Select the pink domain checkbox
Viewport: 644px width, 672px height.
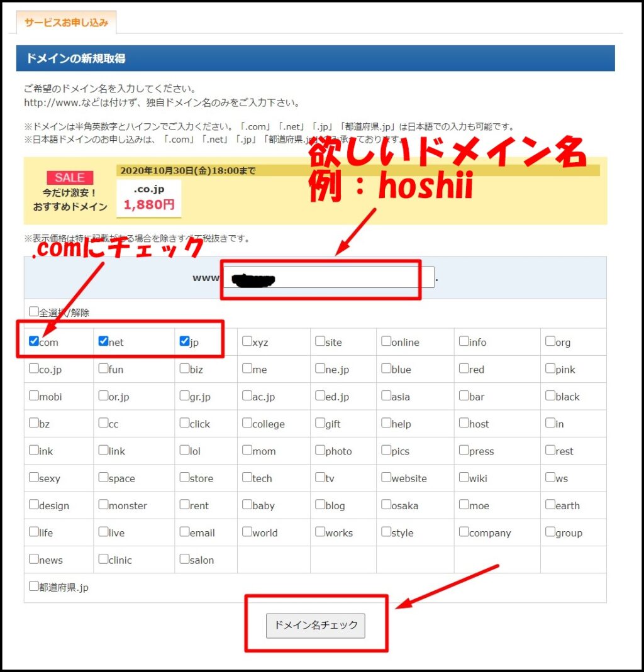pyautogui.click(x=550, y=368)
